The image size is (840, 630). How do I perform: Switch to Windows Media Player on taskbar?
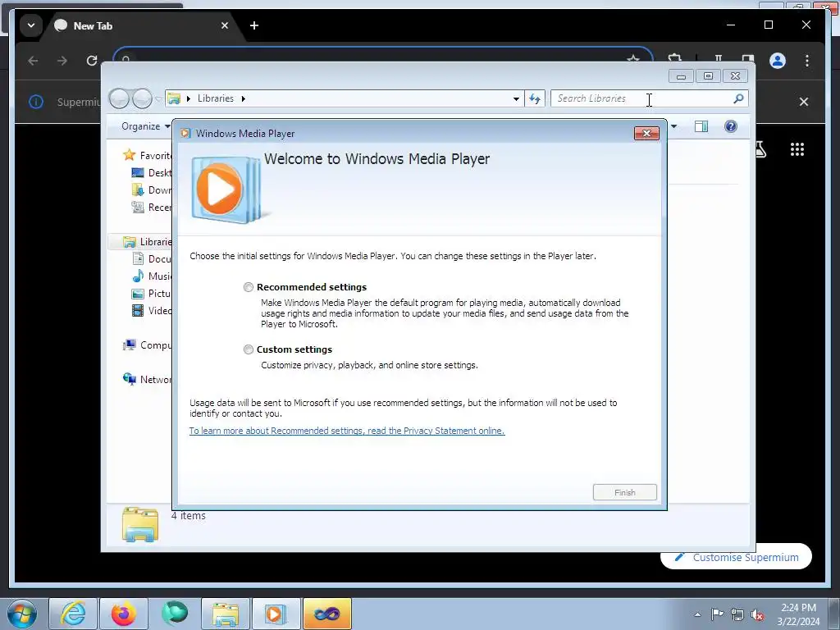coord(276,614)
